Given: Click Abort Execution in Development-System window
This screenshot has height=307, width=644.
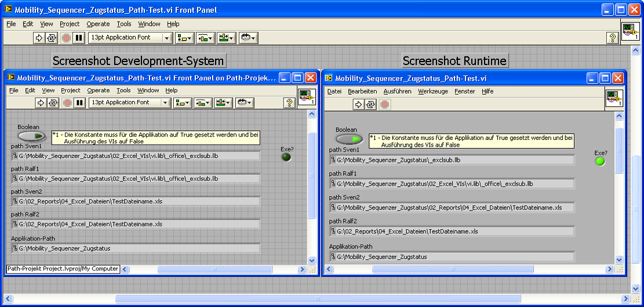Looking at the screenshot, I should (67, 103).
